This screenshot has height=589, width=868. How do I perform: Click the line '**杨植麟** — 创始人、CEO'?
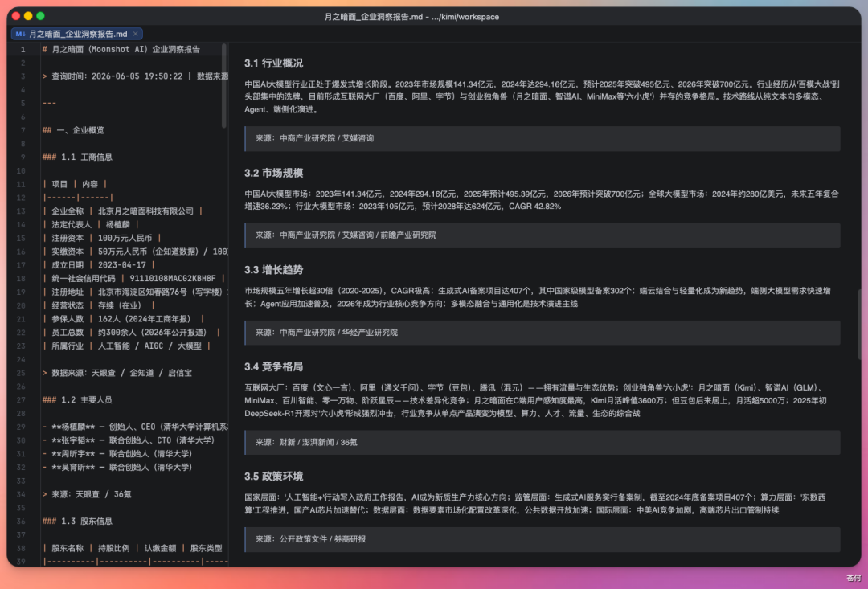click(x=135, y=427)
